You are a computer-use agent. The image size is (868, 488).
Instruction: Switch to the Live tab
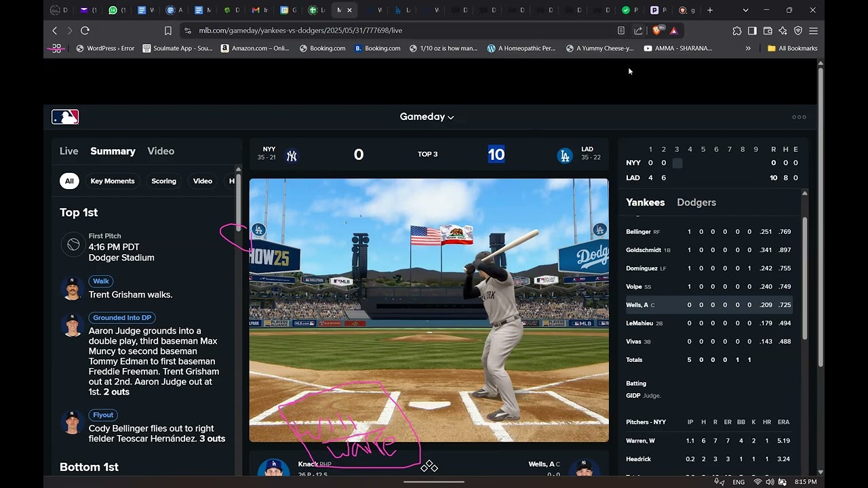point(69,151)
